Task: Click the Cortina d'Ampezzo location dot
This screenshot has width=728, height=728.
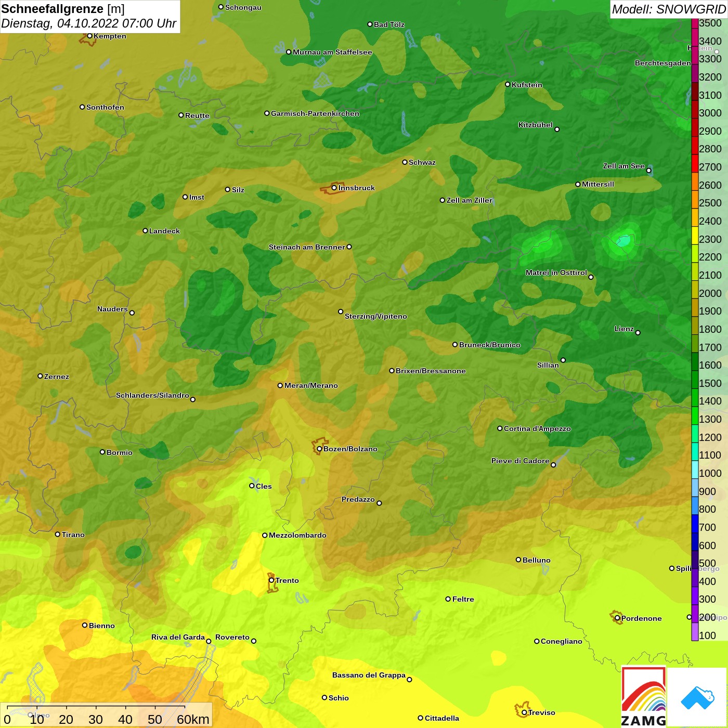Action: (x=500, y=428)
